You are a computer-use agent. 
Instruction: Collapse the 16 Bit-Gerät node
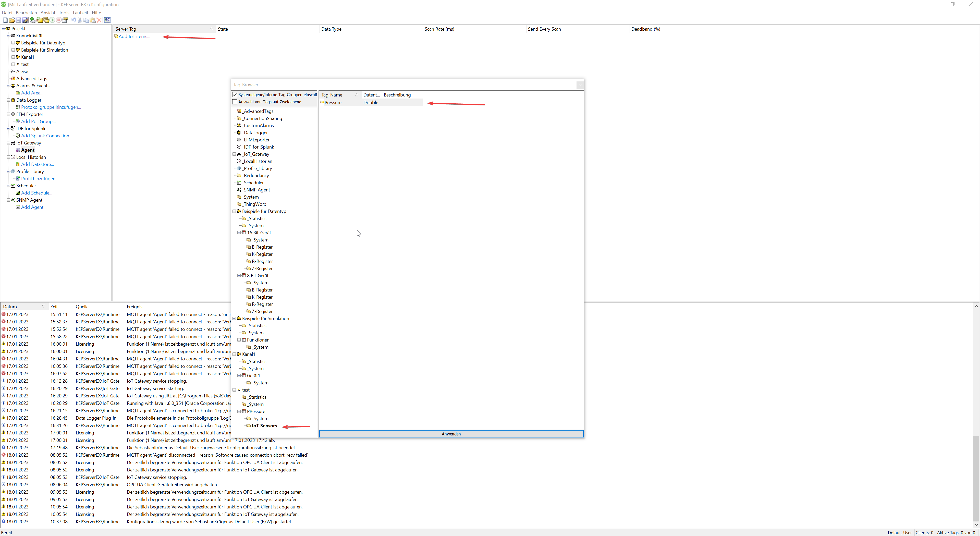pos(239,233)
